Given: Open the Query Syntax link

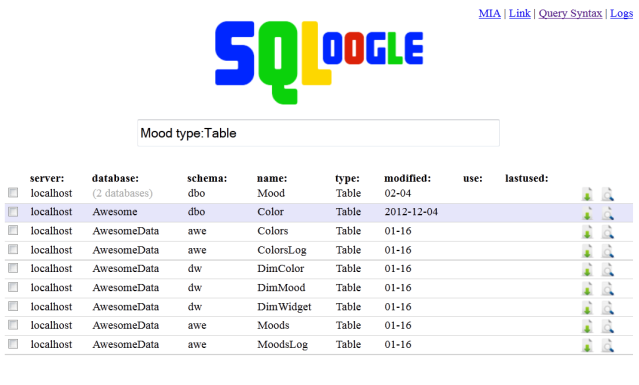Looking at the screenshot, I should [570, 13].
